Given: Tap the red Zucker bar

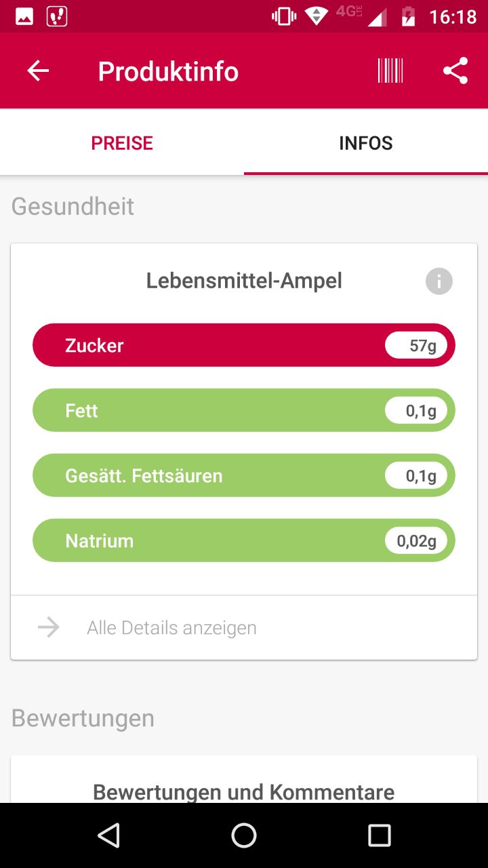Looking at the screenshot, I should click(244, 345).
